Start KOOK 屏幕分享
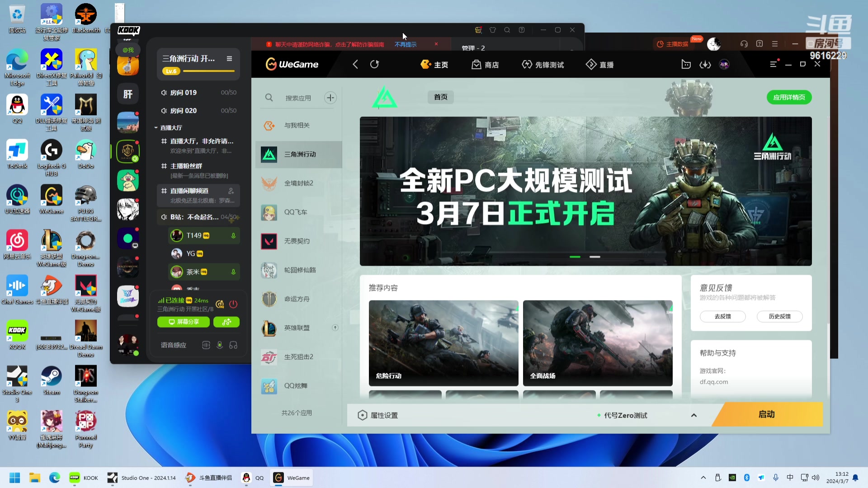 click(x=184, y=322)
